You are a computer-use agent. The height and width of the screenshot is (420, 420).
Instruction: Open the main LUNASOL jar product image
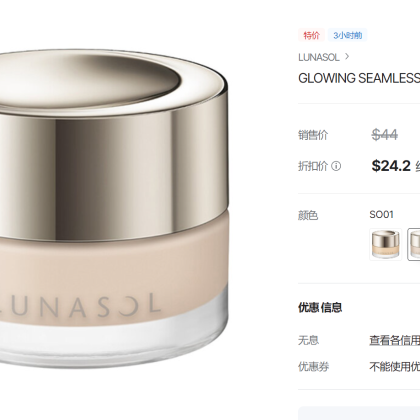114,209
